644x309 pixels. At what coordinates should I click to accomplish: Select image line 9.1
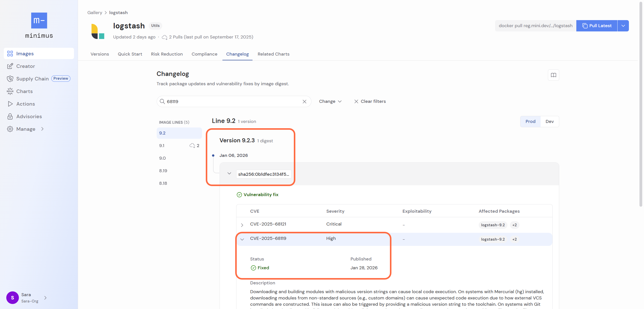click(162, 146)
